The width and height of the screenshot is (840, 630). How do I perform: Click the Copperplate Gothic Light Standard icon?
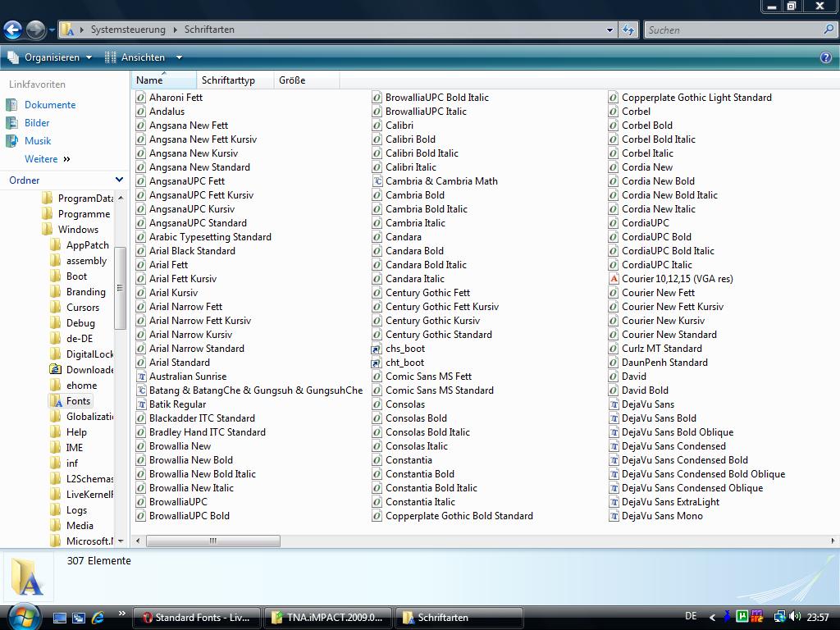(x=614, y=98)
